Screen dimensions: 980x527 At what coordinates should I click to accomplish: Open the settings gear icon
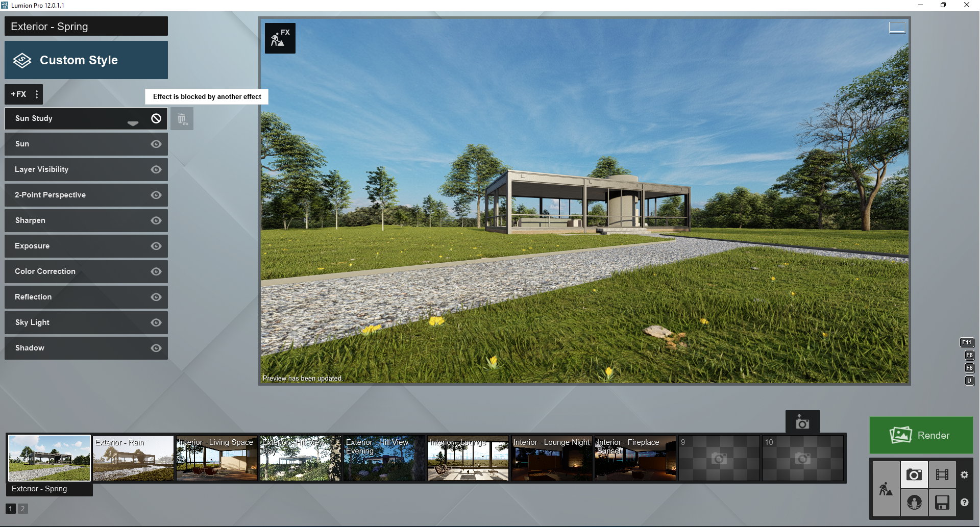coord(964,475)
